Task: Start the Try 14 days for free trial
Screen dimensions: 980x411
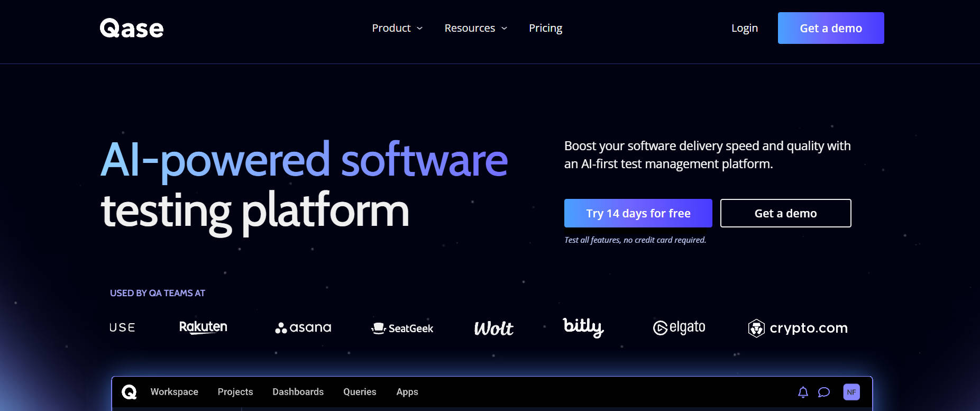Action: (x=638, y=213)
